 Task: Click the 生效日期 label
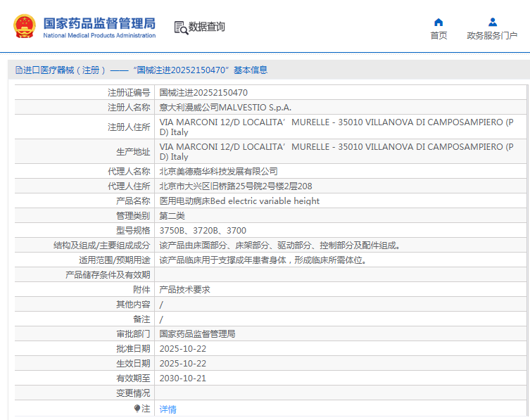click(x=133, y=364)
